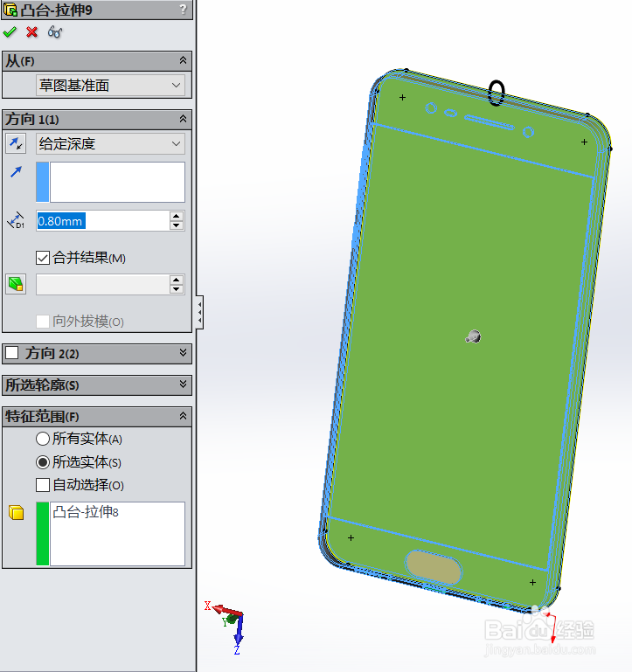Open the 给定深度 end condition dropdown
The image size is (632, 672).
click(x=111, y=143)
